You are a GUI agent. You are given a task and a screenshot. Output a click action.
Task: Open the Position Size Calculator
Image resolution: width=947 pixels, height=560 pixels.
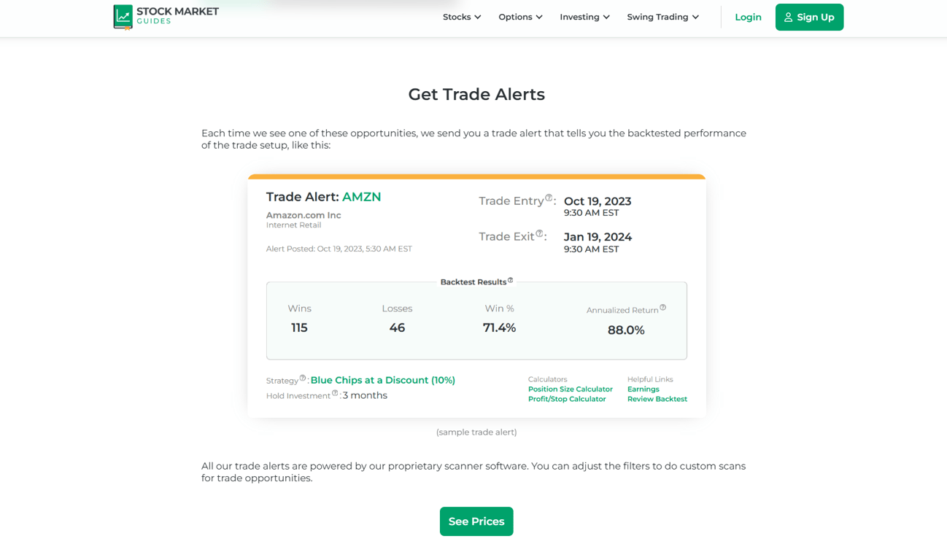(570, 389)
